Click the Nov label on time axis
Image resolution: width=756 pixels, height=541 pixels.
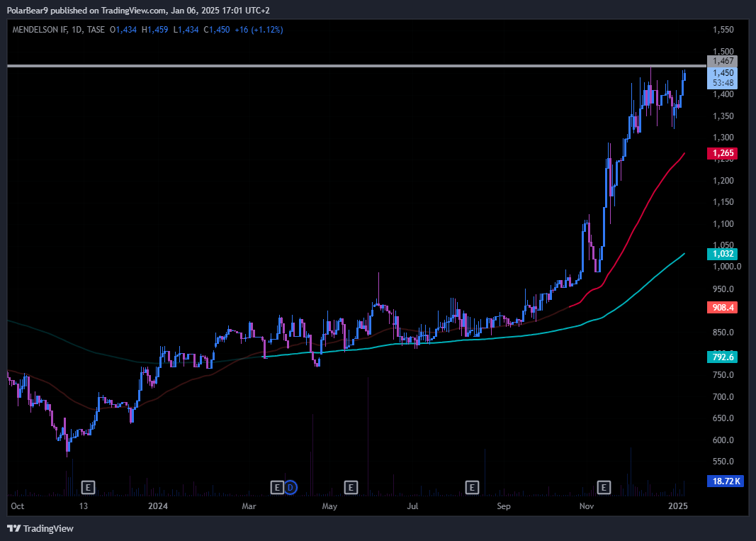586,506
